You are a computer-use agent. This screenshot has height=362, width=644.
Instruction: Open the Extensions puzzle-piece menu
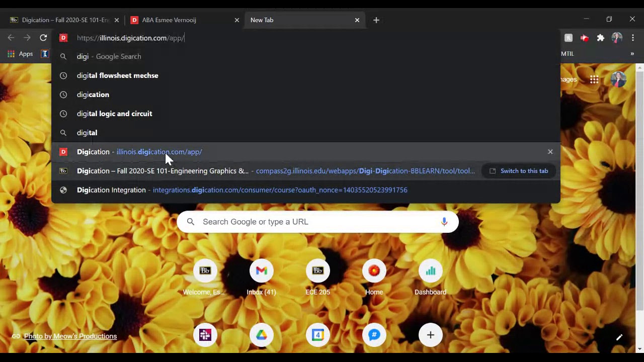[x=601, y=38]
